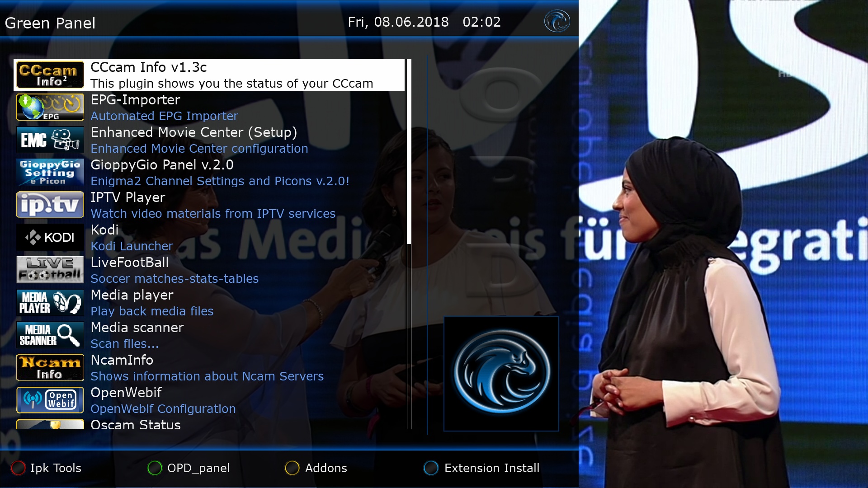Open GioppyGio Setting e Picon icon
Image resolution: width=868 pixels, height=488 pixels.
[x=50, y=172]
